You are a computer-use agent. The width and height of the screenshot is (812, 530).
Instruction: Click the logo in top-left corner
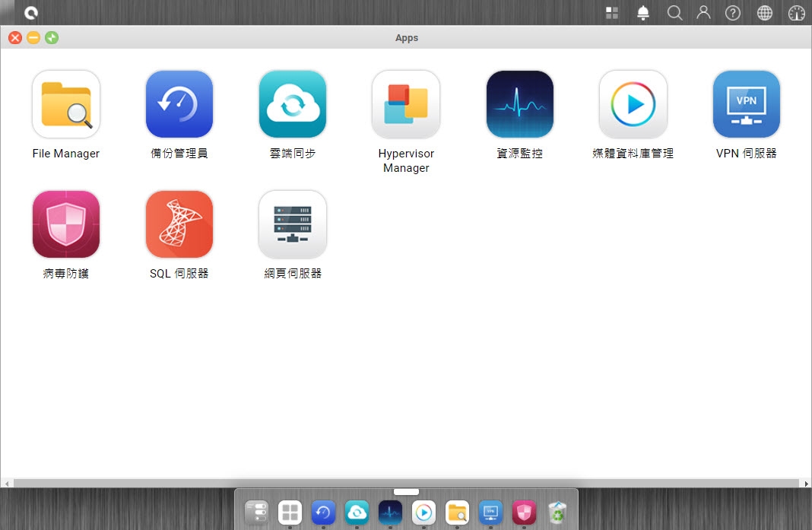pyautogui.click(x=31, y=13)
